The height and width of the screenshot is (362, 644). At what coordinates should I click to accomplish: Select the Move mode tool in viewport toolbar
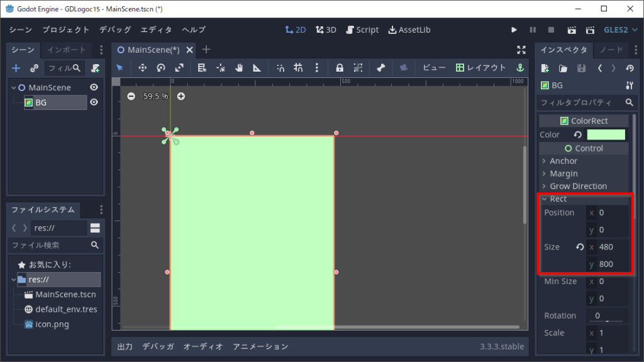142,68
